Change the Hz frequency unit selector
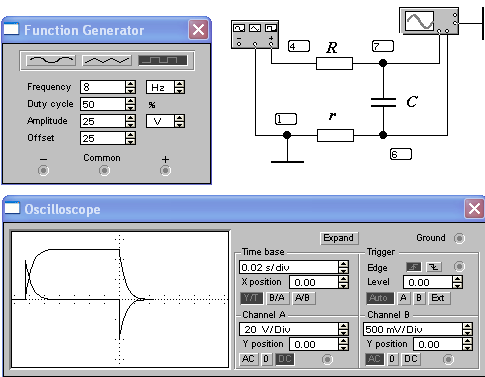The width and height of the screenshot is (485, 377). click(x=165, y=87)
